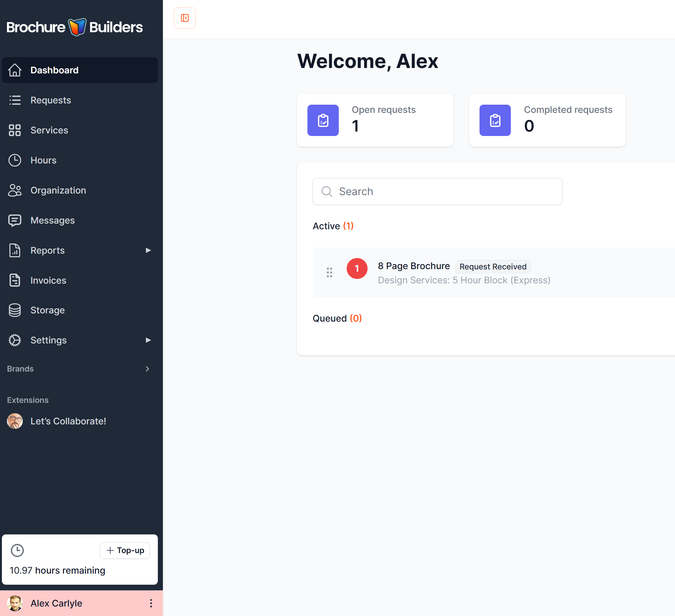This screenshot has height=616, width=675.
Task: Click the Hours clock icon in the sidebar
Action: 15,160
